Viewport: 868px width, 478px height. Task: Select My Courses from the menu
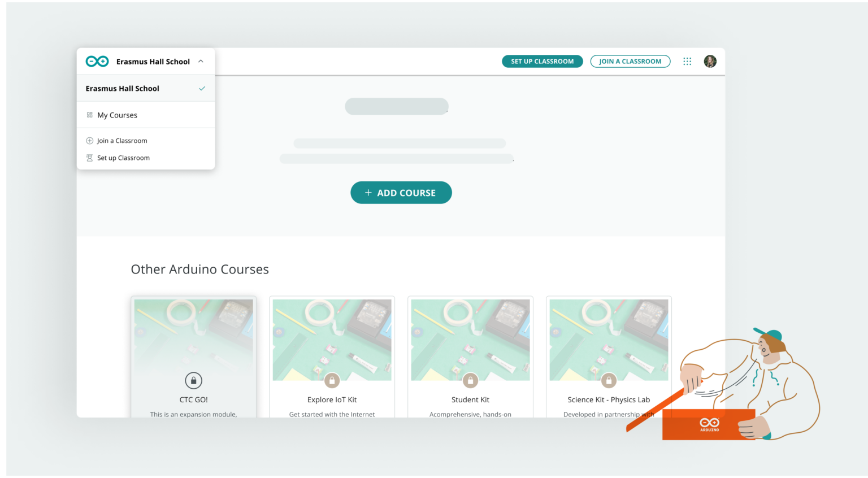point(117,115)
